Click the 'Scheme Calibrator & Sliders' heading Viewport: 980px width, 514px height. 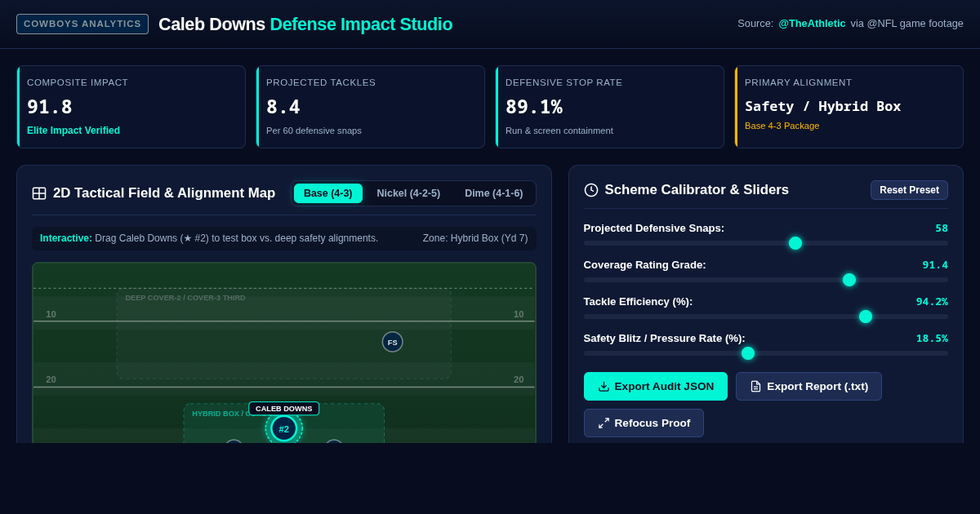pos(697,190)
